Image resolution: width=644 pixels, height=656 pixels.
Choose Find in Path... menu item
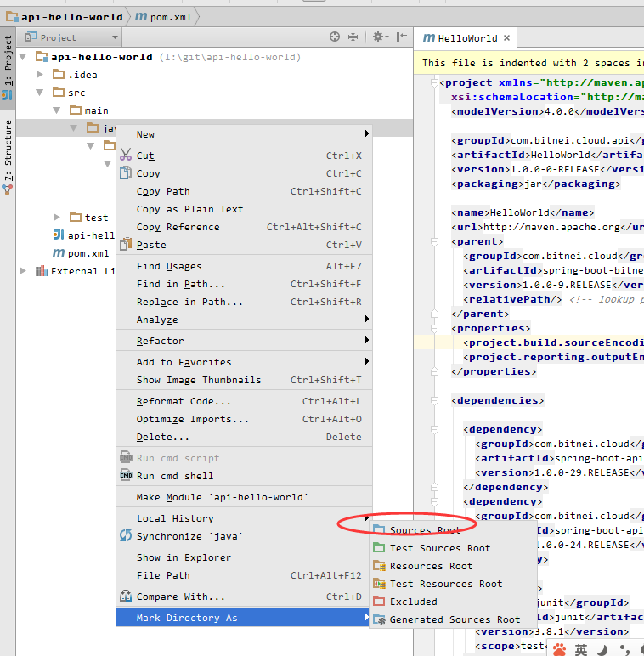click(244, 284)
